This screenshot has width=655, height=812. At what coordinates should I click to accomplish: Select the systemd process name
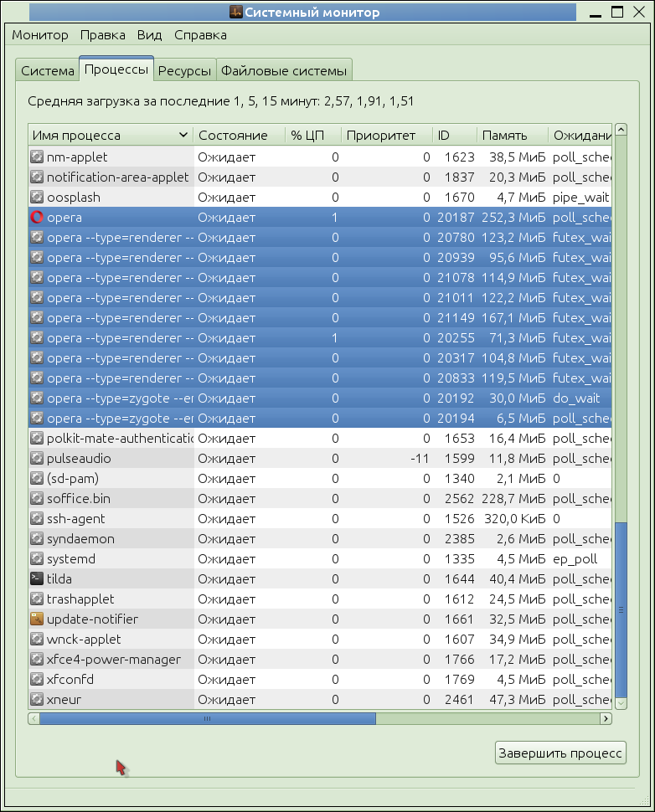pyautogui.click(x=71, y=558)
